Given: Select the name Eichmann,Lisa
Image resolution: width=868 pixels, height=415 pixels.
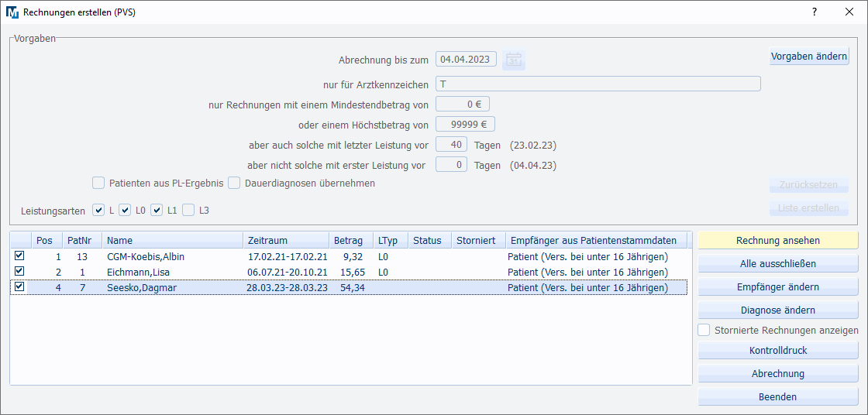Looking at the screenshot, I should coord(139,273).
